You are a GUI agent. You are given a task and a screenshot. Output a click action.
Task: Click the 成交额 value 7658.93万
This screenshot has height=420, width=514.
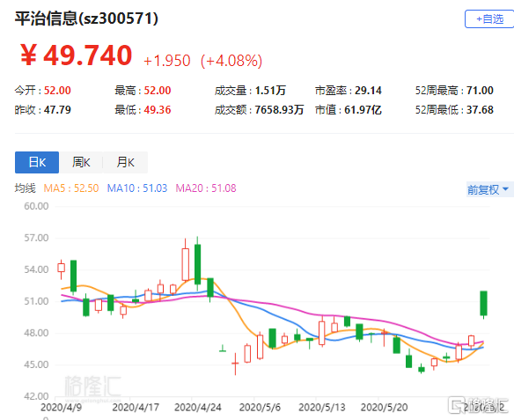point(279,110)
